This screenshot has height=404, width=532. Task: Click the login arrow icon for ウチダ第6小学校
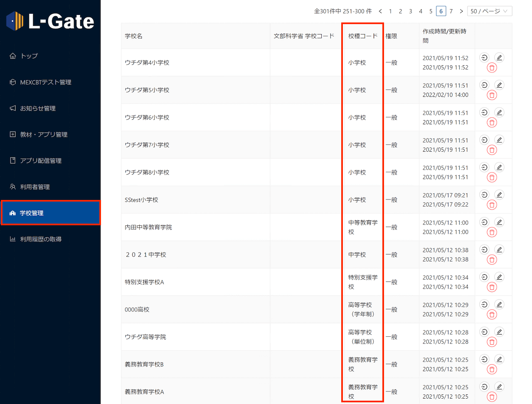click(484, 113)
